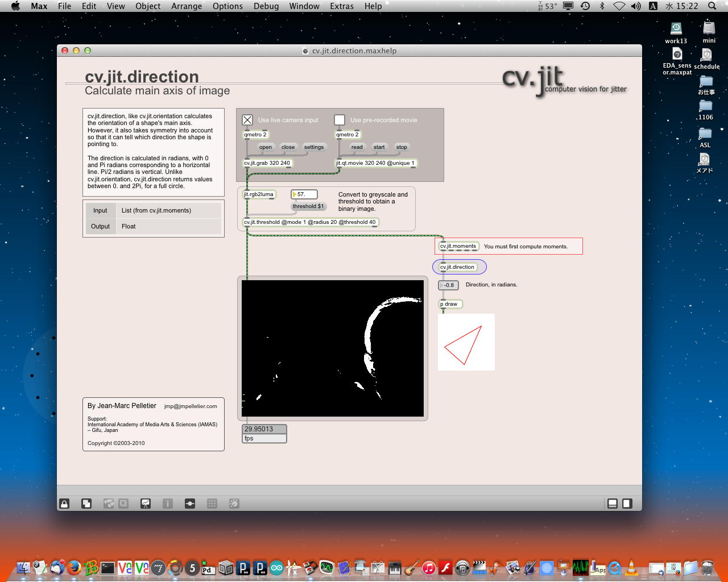The width and height of the screenshot is (728, 582).
Task: Select the cv.jit.threshold object box
Action: [x=310, y=222]
